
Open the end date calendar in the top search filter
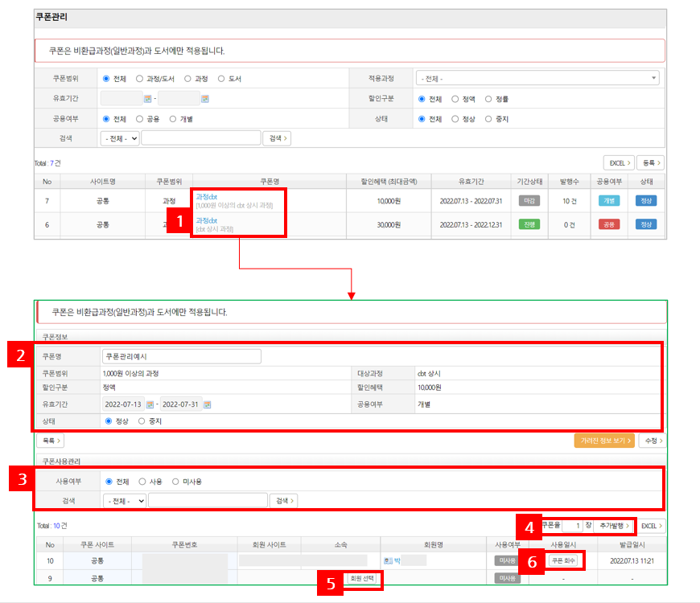pyautogui.click(x=205, y=99)
